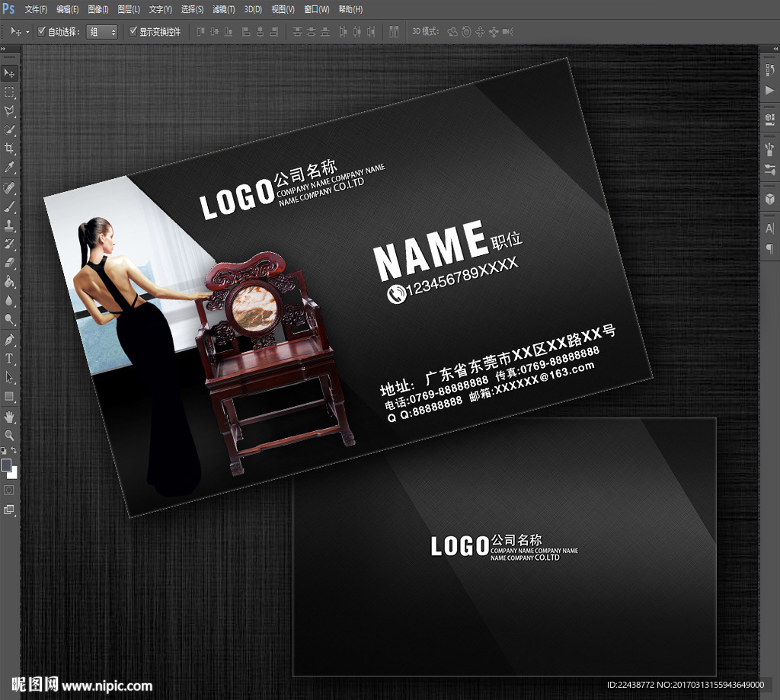Open the History panel icon
This screenshot has height=700, width=780.
[x=769, y=70]
